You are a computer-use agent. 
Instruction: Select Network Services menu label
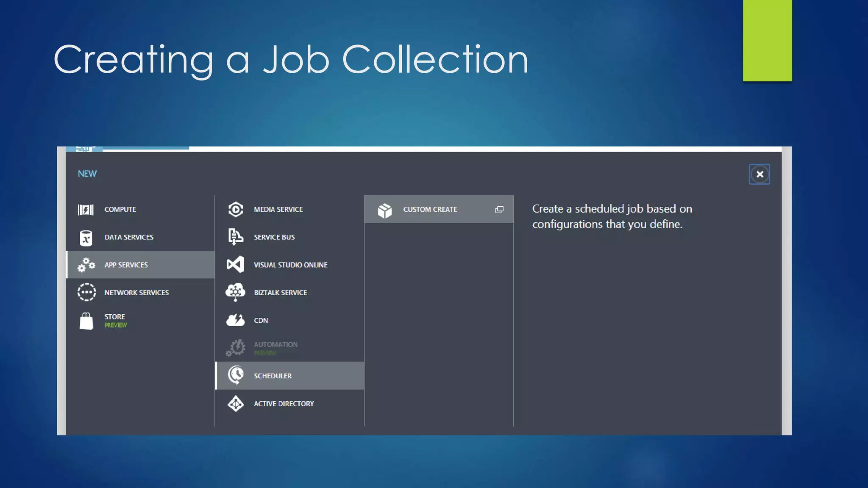[136, 293]
